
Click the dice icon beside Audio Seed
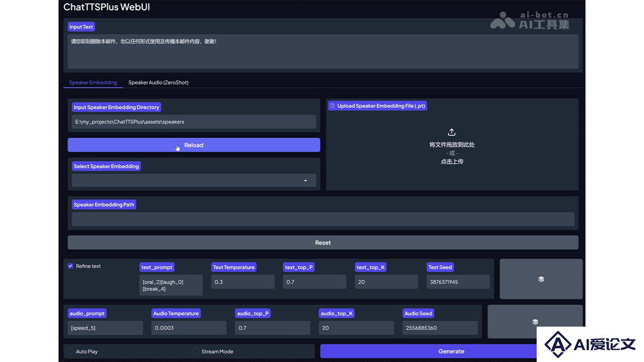coord(535,322)
